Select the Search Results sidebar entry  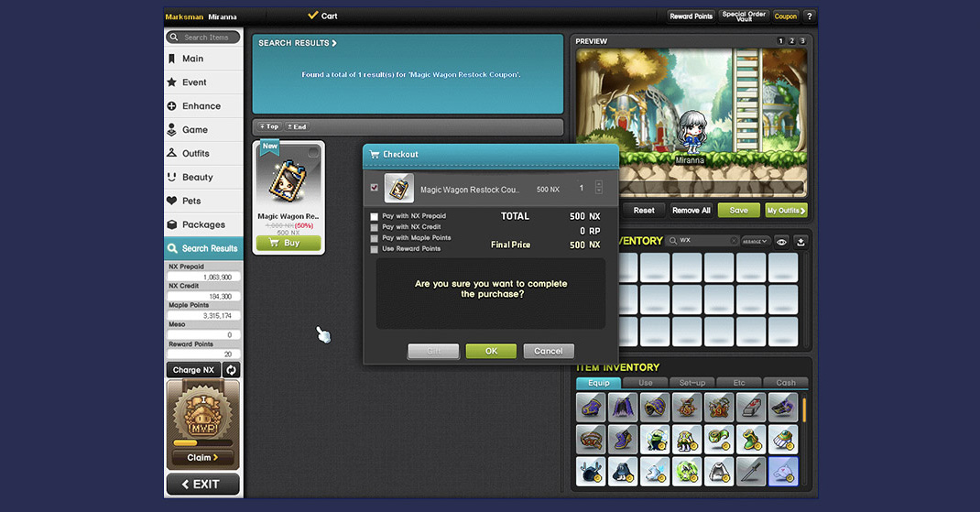[x=203, y=248]
